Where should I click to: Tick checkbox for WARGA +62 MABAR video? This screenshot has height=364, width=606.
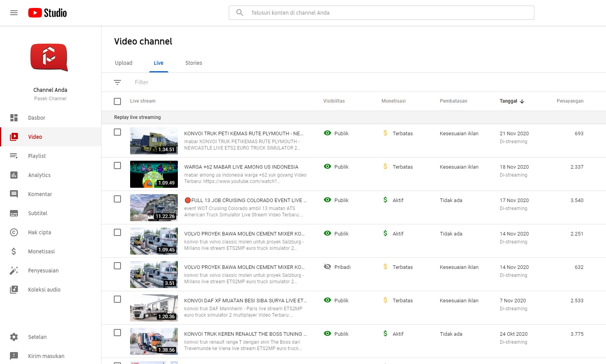(117, 165)
